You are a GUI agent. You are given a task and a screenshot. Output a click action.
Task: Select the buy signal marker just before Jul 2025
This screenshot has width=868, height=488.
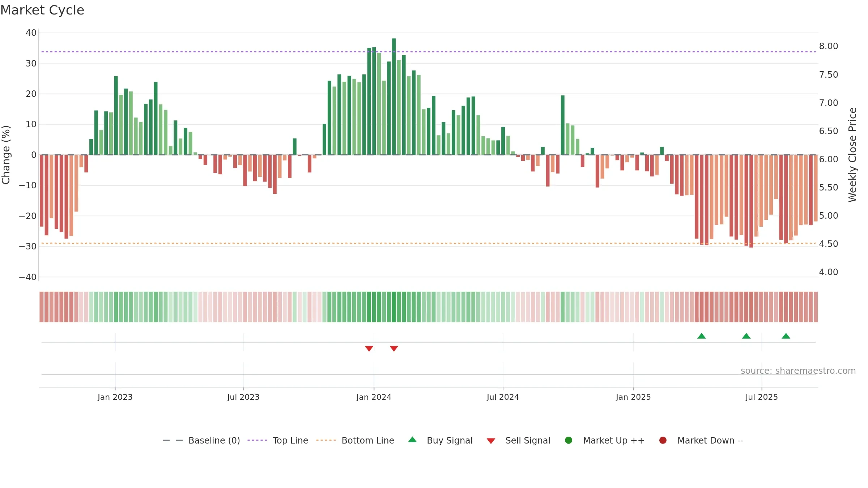(x=746, y=336)
